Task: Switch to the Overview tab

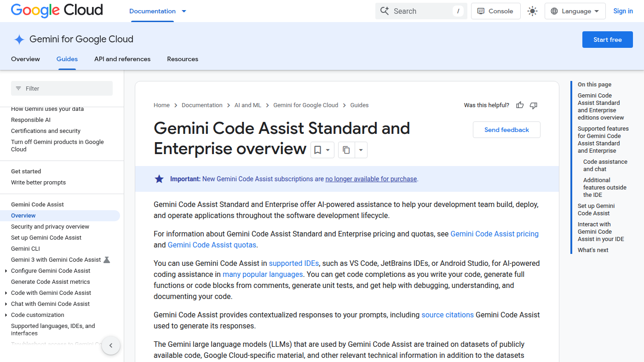Action: pos(25,59)
